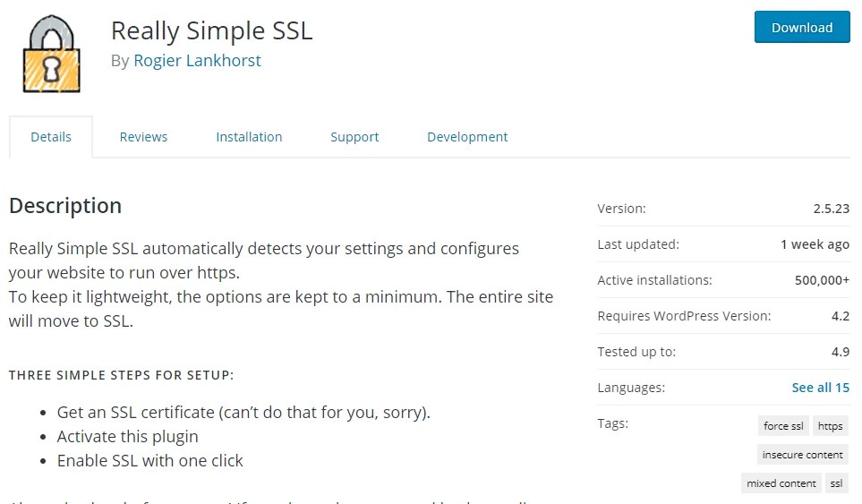The image size is (862, 504).
Task: Switch to the Details tab
Action: [51, 137]
